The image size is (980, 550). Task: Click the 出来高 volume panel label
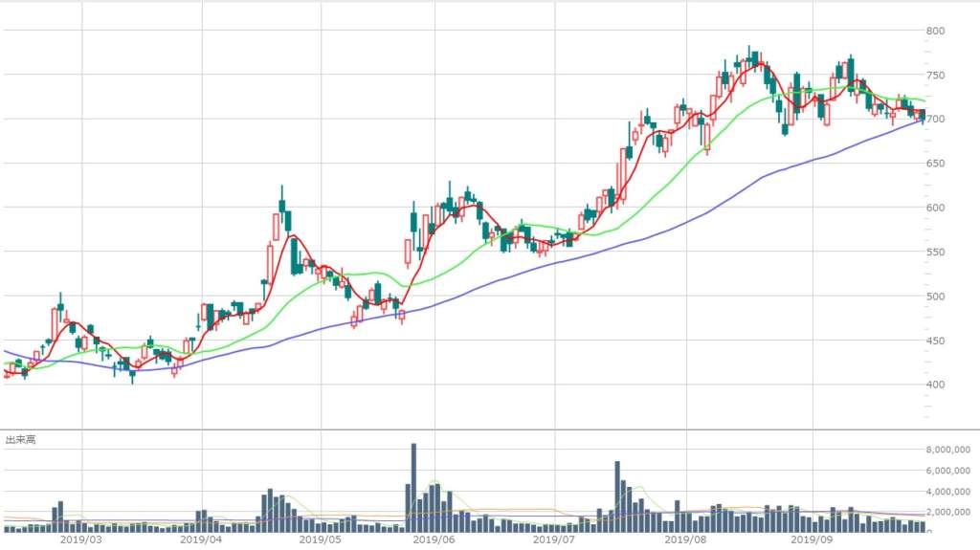[21, 440]
